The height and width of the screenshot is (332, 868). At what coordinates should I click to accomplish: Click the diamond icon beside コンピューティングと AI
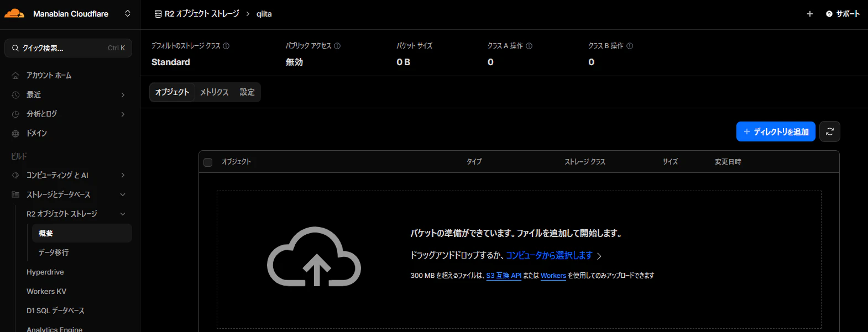[15, 175]
